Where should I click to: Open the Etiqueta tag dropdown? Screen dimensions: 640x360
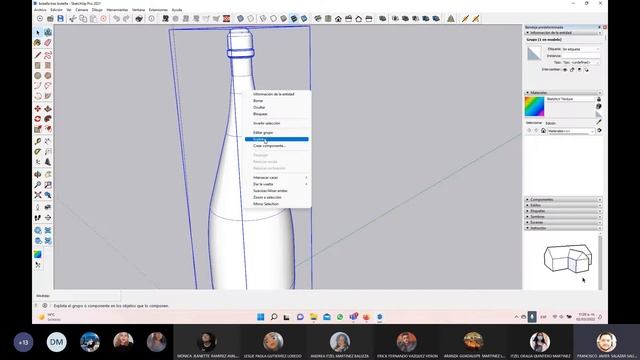pyautogui.click(x=581, y=49)
